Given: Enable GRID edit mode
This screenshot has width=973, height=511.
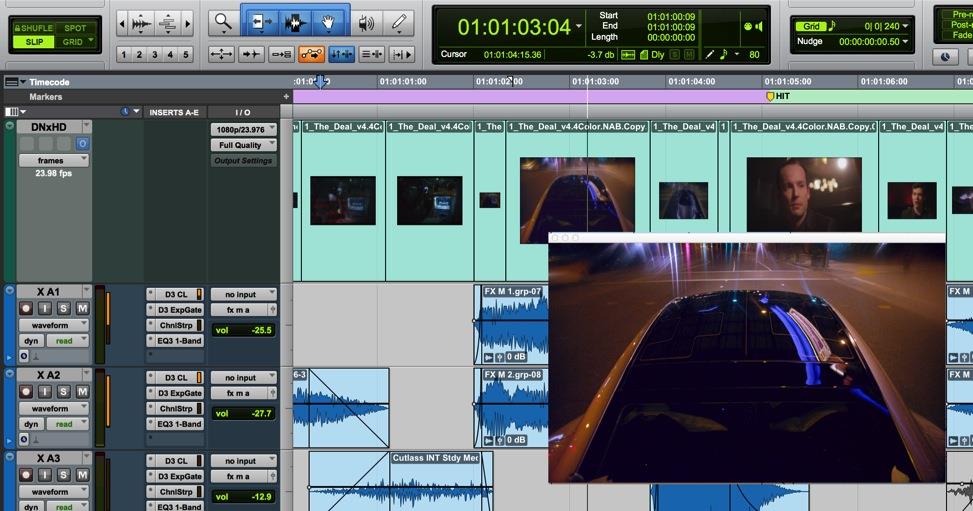Looking at the screenshot, I should tap(73, 42).
